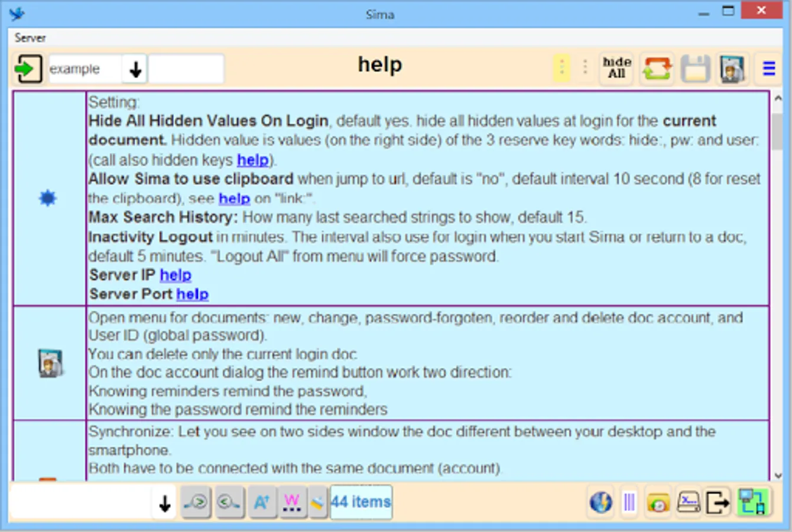Screen dimensions: 792x532
Task: Maximize the Sima window
Action: coord(729,11)
